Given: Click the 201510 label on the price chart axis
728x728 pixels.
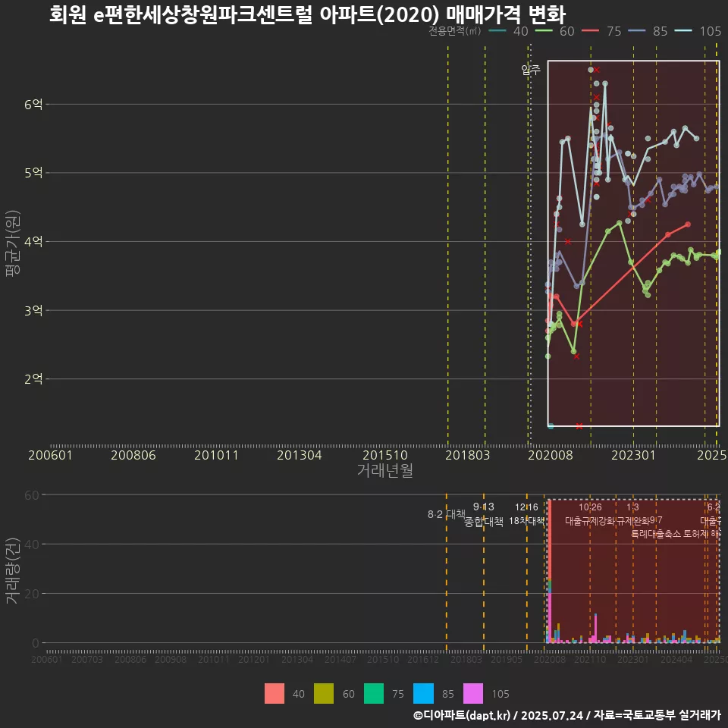Looking at the screenshot, I should coord(385,455).
